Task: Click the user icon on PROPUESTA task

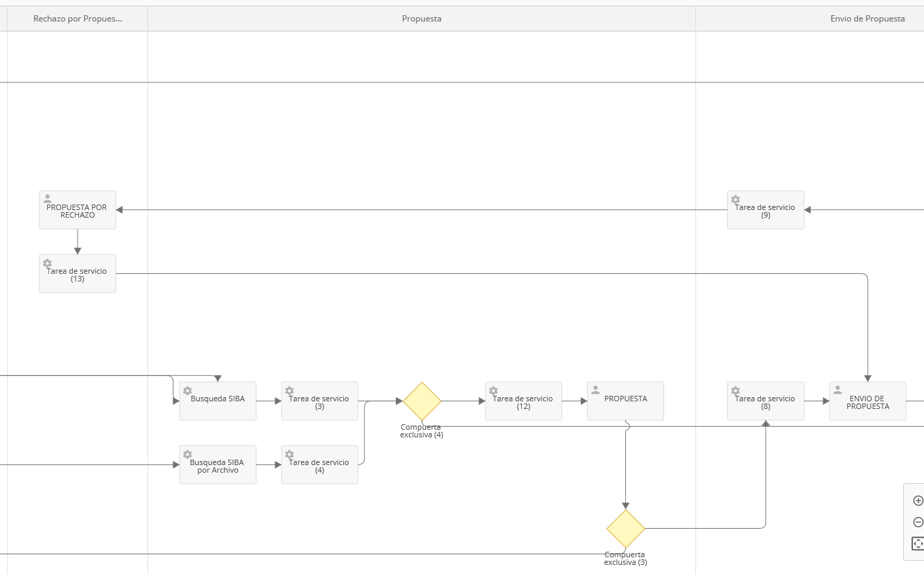Action: 595,390
